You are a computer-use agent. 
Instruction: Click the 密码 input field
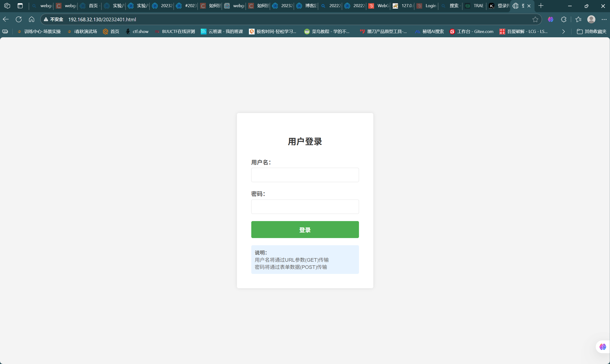coord(305,207)
